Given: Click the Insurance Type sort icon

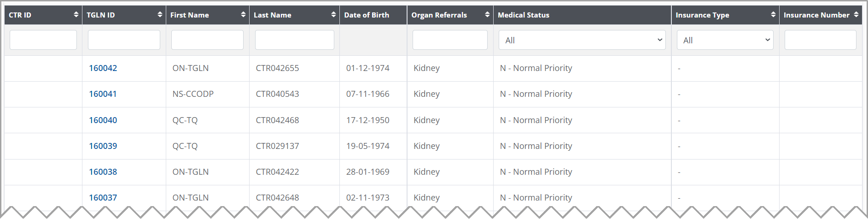Looking at the screenshot, I should click(x=773, y=15).
